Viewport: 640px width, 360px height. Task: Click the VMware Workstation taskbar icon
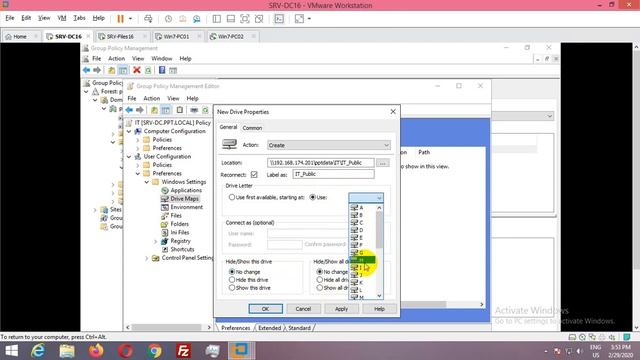coord(241,351)
